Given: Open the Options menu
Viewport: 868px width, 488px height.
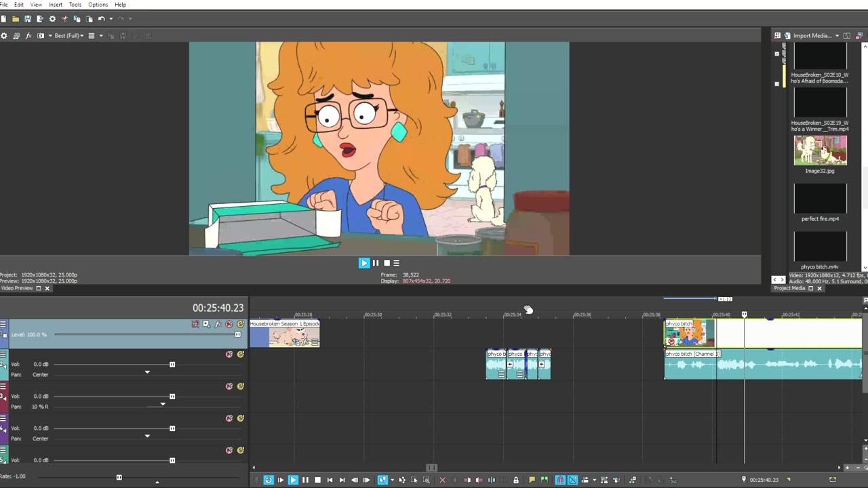Looking at the screenshot, I should point(98,5).
